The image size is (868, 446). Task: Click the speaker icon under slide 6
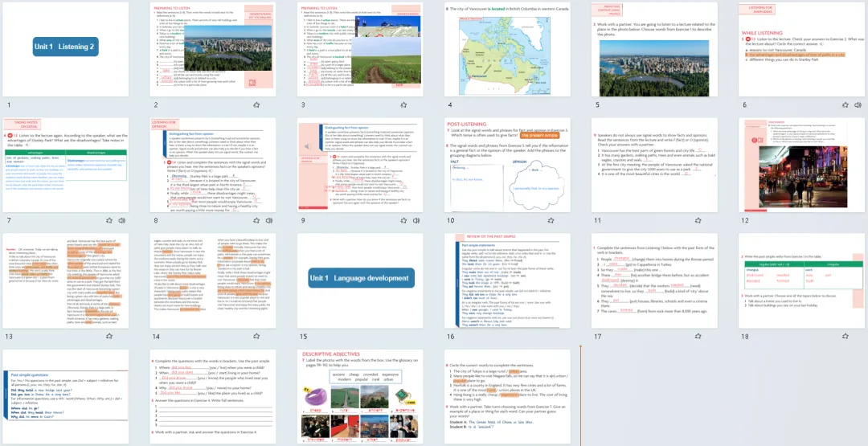[858, 104]
